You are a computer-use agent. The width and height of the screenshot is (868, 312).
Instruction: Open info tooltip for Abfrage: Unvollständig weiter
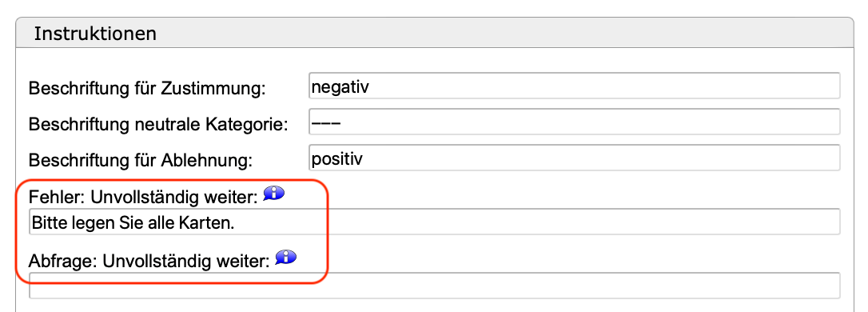click(x=286, y=257)
